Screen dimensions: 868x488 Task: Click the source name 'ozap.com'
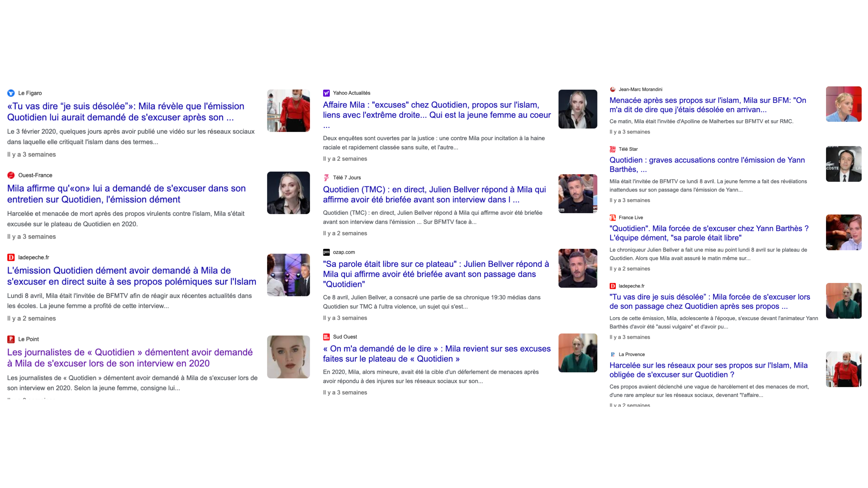[344, 252]
